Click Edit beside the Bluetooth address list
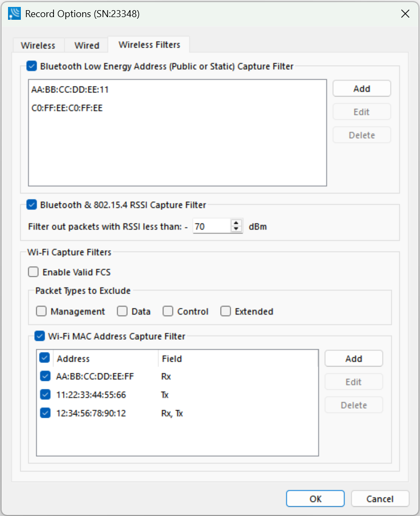The width and height of the screenshot is (420, 516). click(362, 112)
